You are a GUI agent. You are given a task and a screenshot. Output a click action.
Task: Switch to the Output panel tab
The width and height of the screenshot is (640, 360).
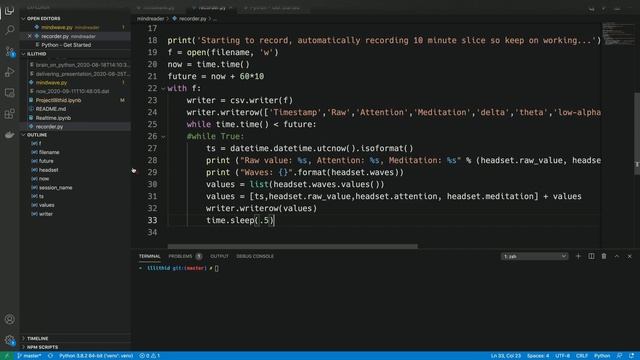219,256
